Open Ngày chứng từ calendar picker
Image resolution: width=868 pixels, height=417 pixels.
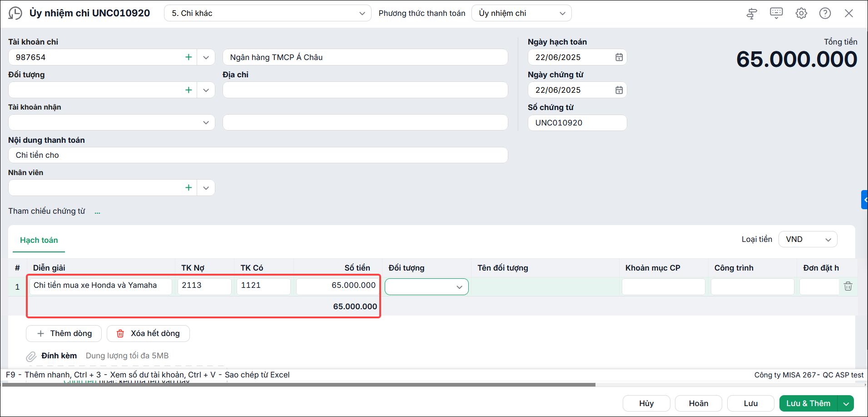click(619, 90)
